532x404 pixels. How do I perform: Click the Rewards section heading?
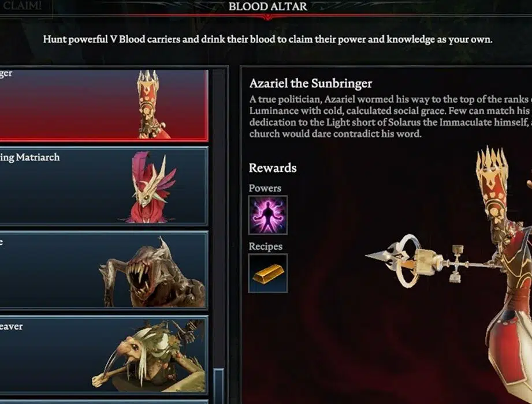[x=273, y=168]
